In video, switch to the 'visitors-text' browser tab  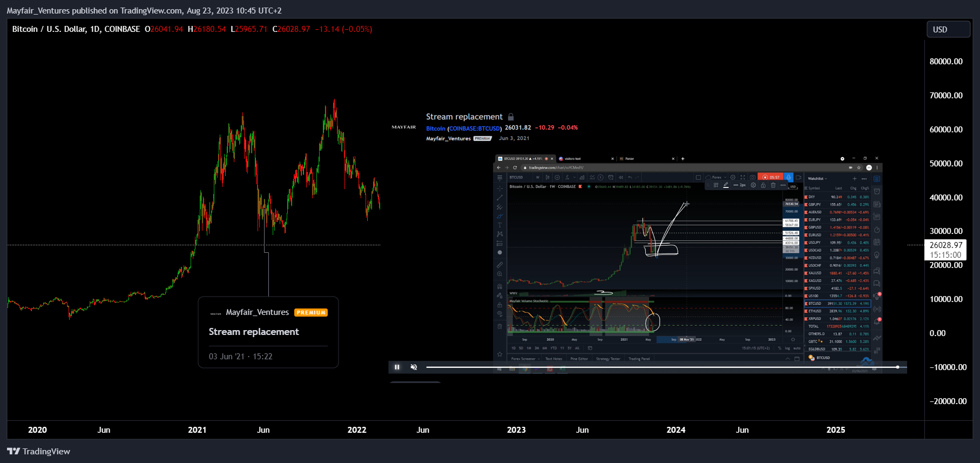(x=587, y=159)
